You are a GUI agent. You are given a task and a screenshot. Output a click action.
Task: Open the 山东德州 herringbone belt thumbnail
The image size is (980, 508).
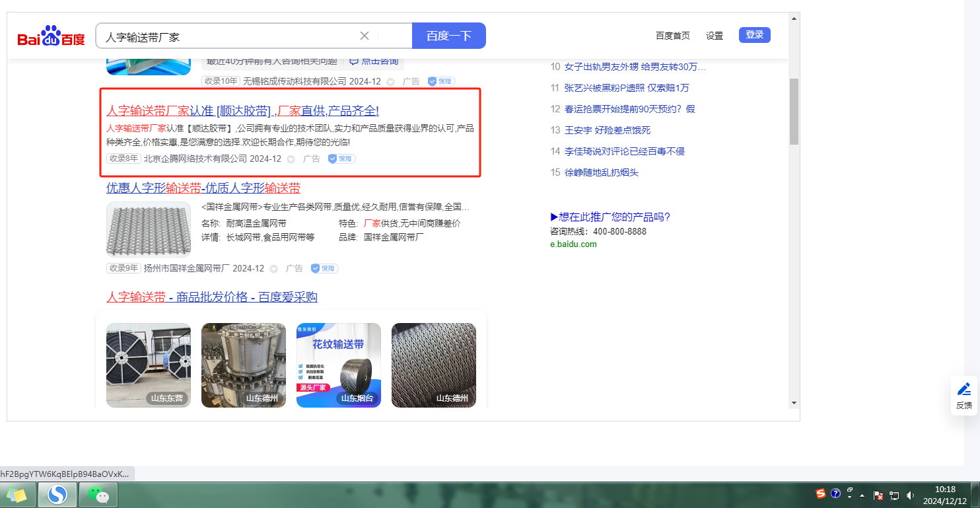pos(434,365)
